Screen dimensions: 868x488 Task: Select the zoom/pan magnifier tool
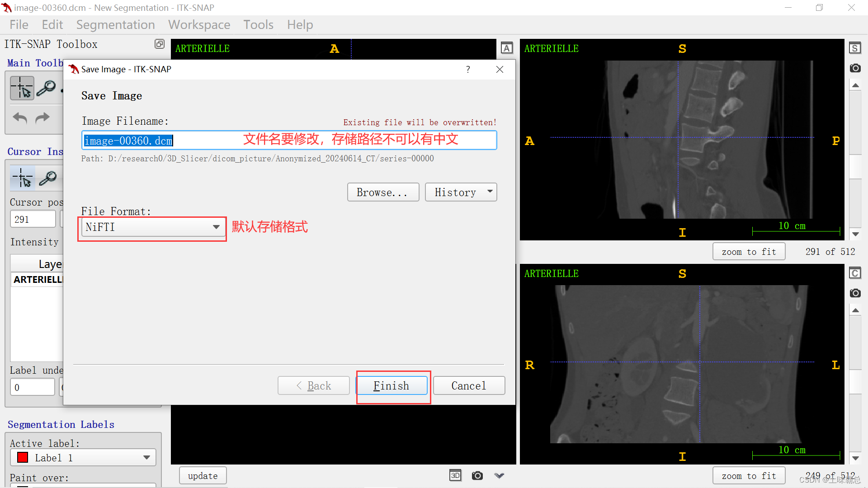pyautogui.click(x=46, y=88)
